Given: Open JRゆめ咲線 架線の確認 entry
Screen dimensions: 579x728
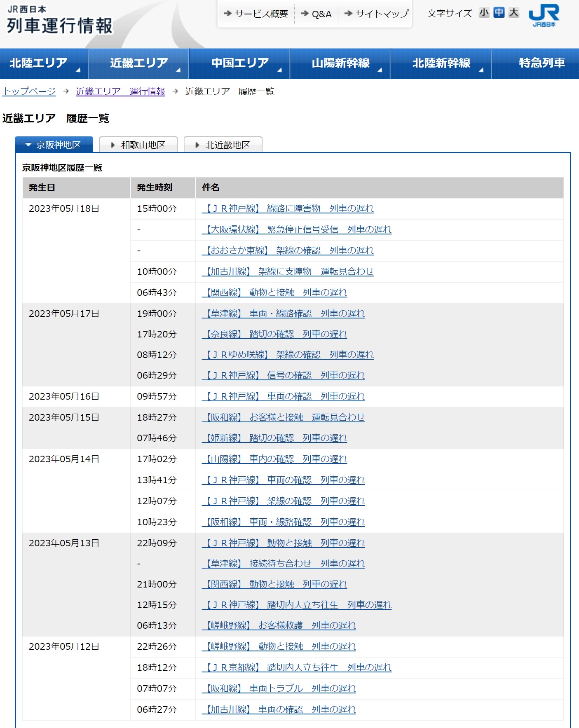Looking at the screenshot, I should pos(288,355).
